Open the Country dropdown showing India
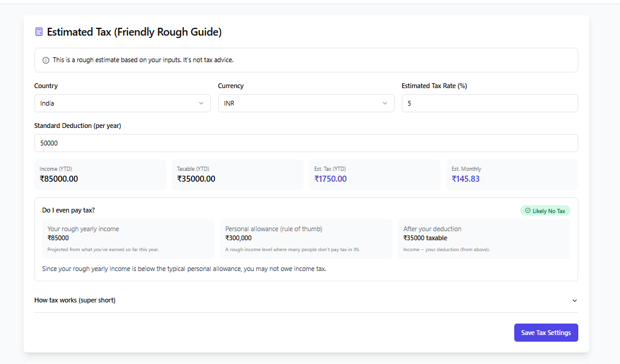Viewport: 620px width, 364px height. click(122, 103)
